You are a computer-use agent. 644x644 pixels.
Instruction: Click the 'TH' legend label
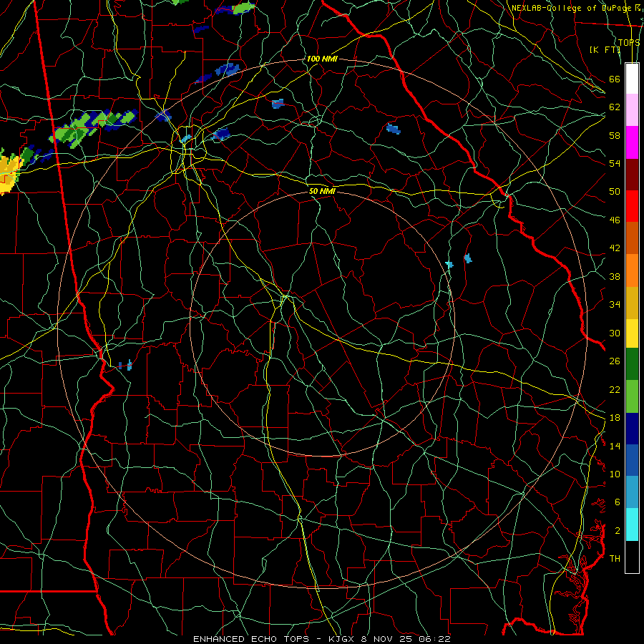[x=615, y=559]
